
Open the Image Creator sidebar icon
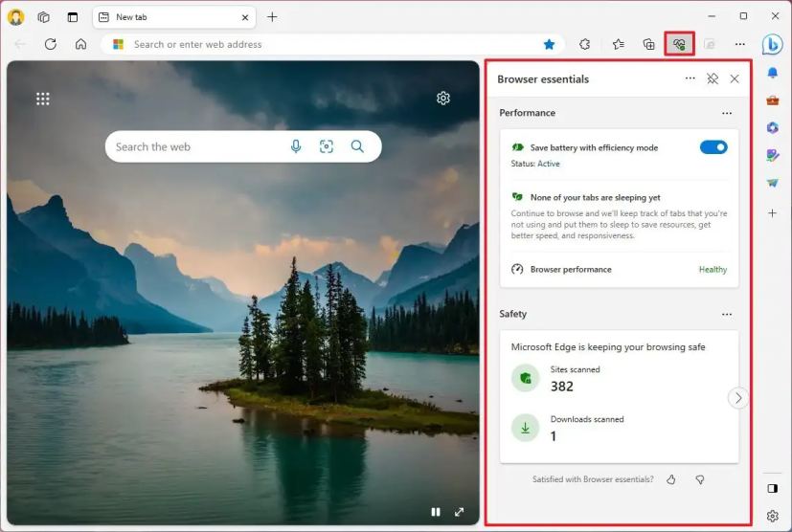click(x=772, y=155)
